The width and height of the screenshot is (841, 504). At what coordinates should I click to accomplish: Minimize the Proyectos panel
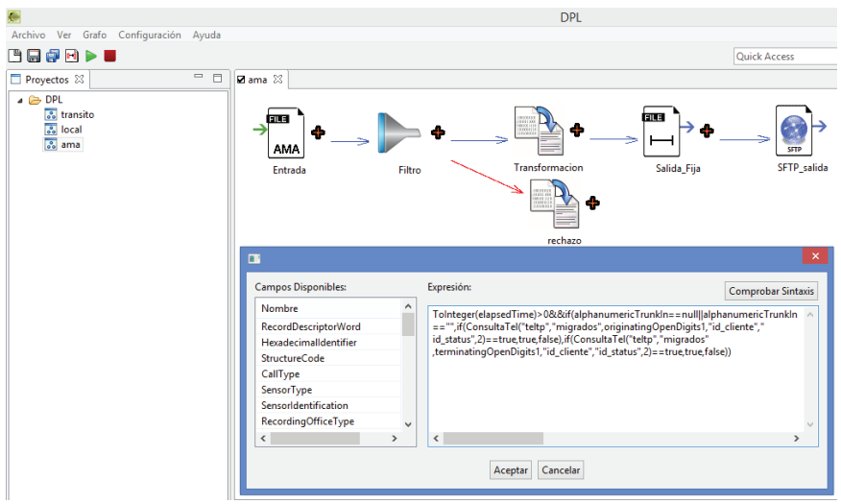[199, 78]
